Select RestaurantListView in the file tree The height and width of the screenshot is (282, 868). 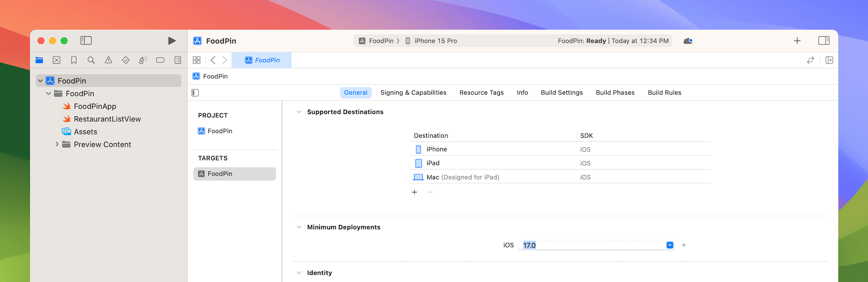pyautogui.click(x=107, y=119)
